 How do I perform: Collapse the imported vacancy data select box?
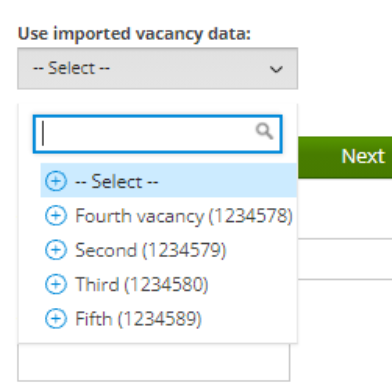tap(157, 68)
